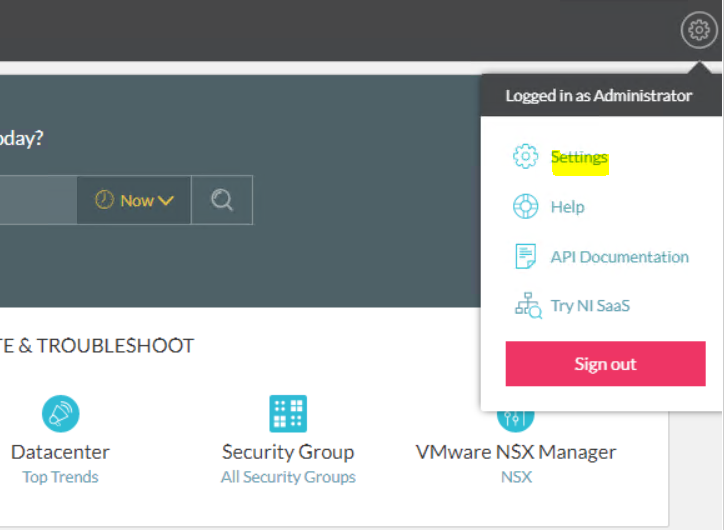This screenshot has height=530, width=724.
Task: Click the Help lifebuoy icon
Action: [526, 207]
